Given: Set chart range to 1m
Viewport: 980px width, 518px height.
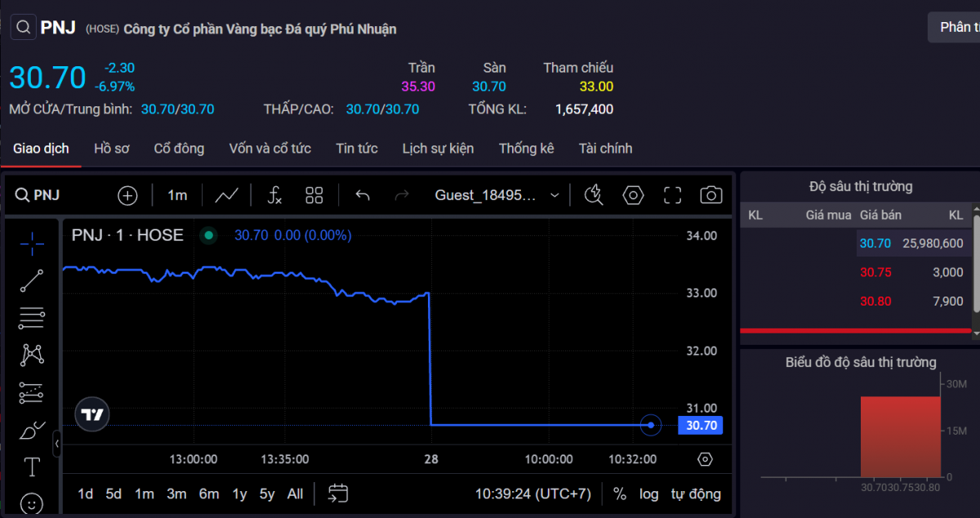Looking at the screenshot, I should [145, 493].
